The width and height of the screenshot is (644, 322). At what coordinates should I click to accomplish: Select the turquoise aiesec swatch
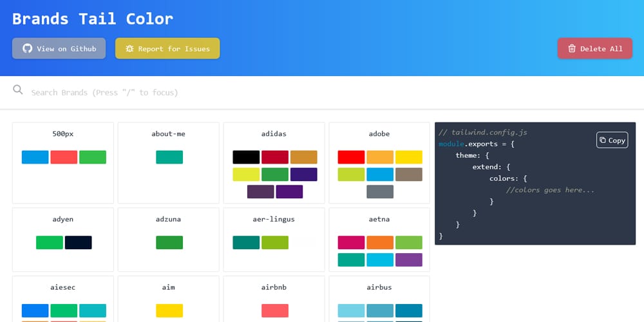pos(92,310)
